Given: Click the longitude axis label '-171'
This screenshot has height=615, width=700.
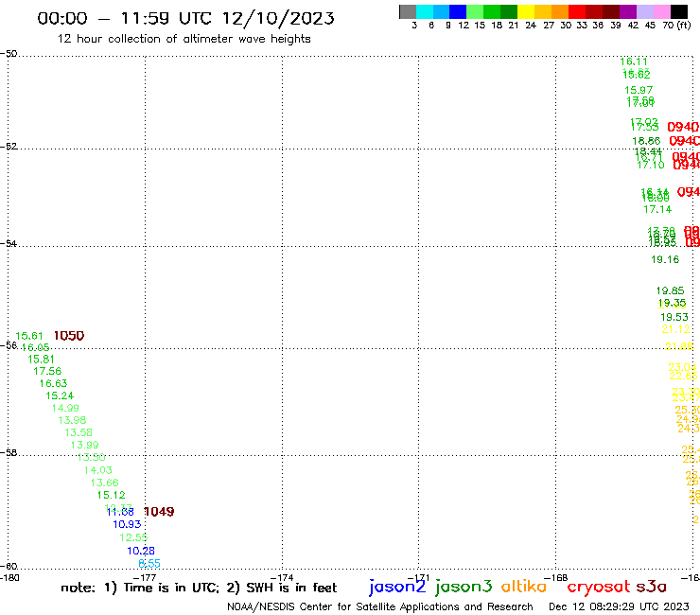Looking at the screenshot, I should (418, 578).
